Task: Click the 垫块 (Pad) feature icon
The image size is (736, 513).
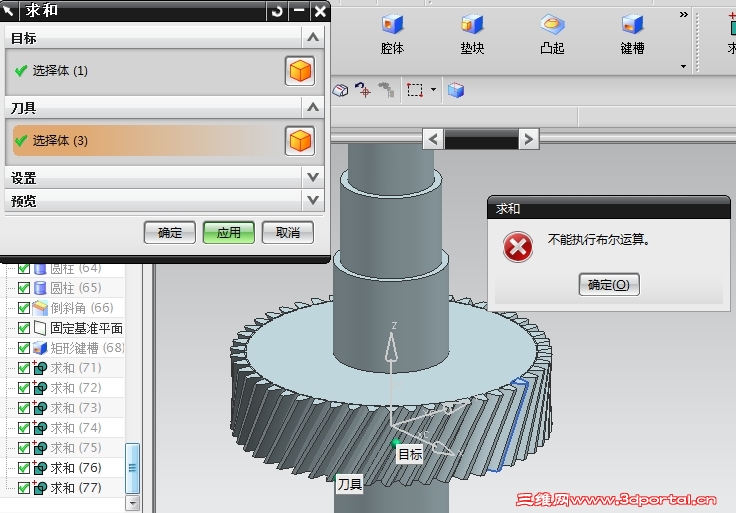Action: (472, 24)
